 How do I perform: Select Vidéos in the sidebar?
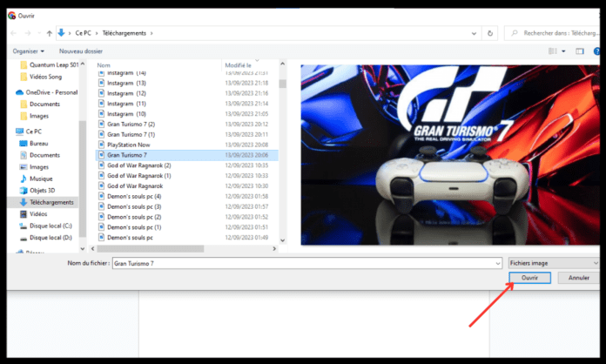click(x=34, y=213)
